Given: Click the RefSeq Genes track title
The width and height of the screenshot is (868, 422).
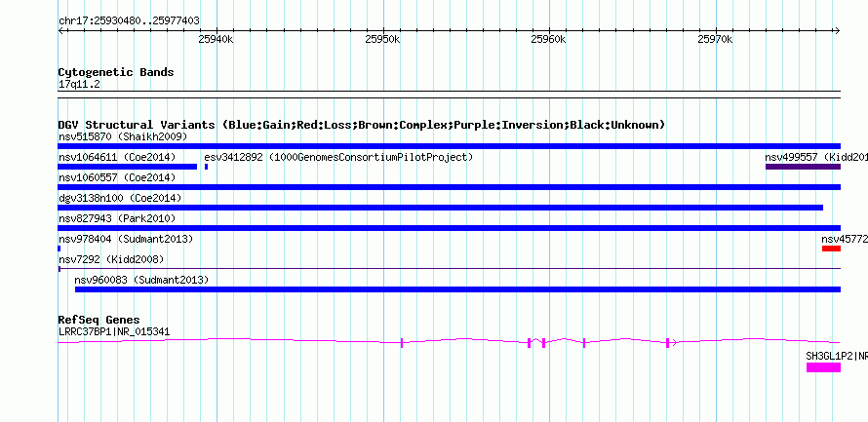Looking at the screenshot, I should coord(99,320).
